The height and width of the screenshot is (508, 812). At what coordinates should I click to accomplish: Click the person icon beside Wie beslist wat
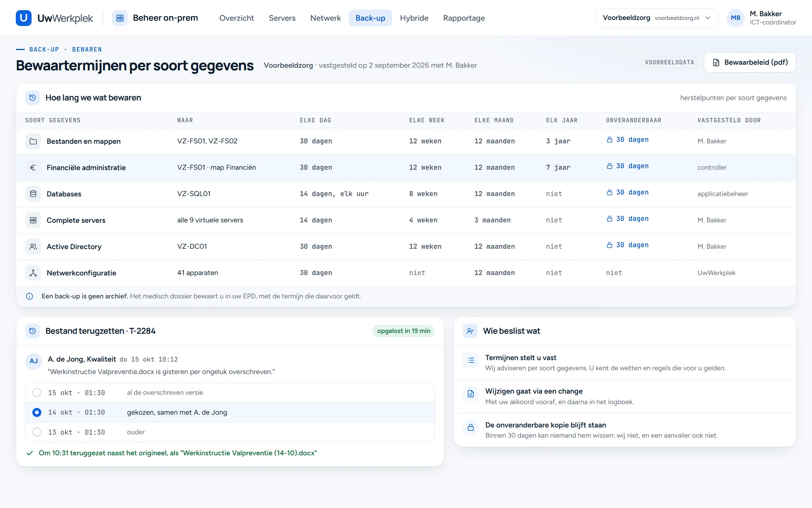[470, 331]
